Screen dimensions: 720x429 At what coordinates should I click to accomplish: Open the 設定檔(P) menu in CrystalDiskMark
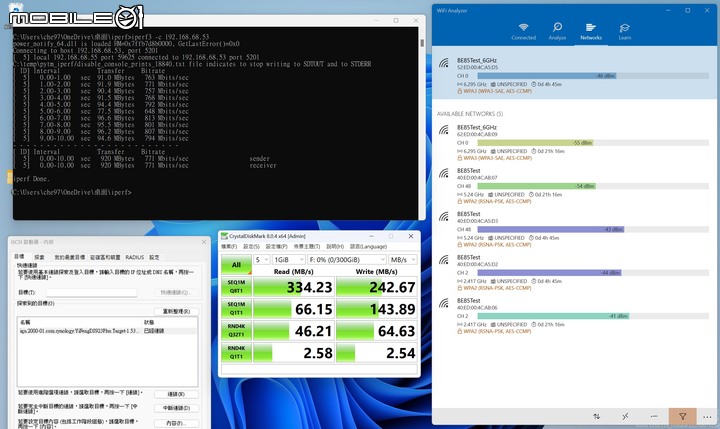(x=276, y=247)
